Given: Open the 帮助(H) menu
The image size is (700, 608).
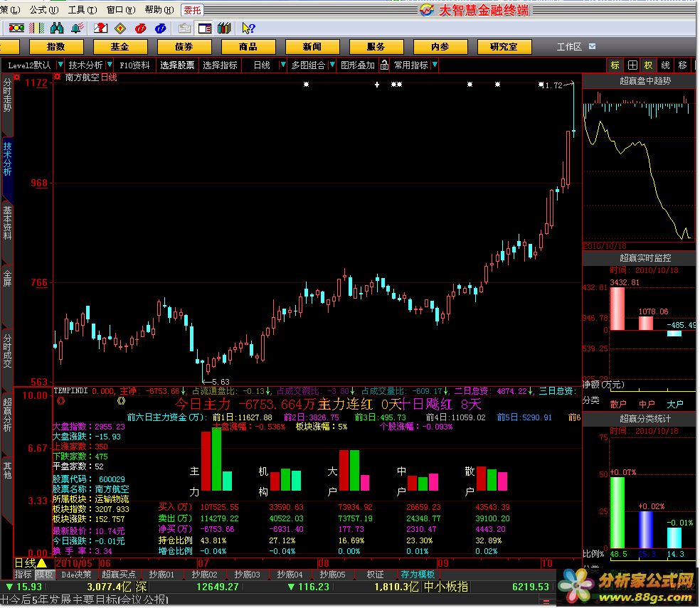Looking at the screenshot, I should 159,9.
